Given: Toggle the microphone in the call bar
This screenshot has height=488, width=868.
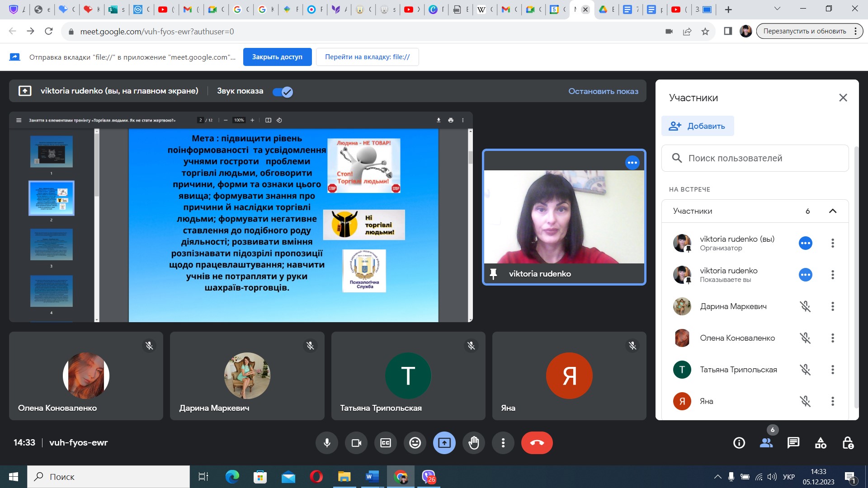Looking at the screenshot, I should [x=327, y=443].
